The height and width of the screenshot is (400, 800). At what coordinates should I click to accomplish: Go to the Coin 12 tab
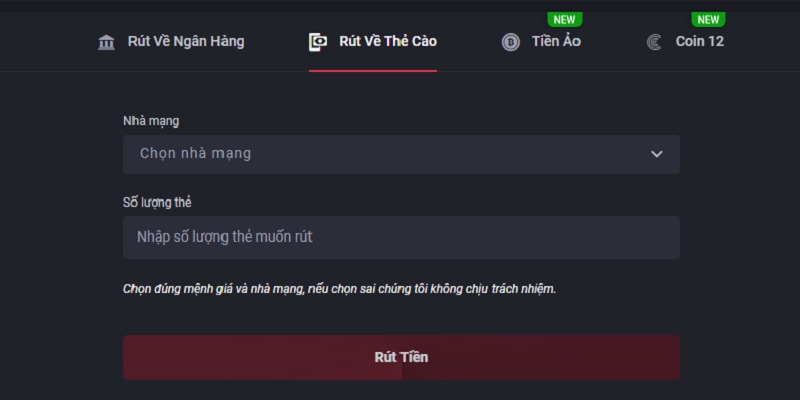[x=699, y=42]
